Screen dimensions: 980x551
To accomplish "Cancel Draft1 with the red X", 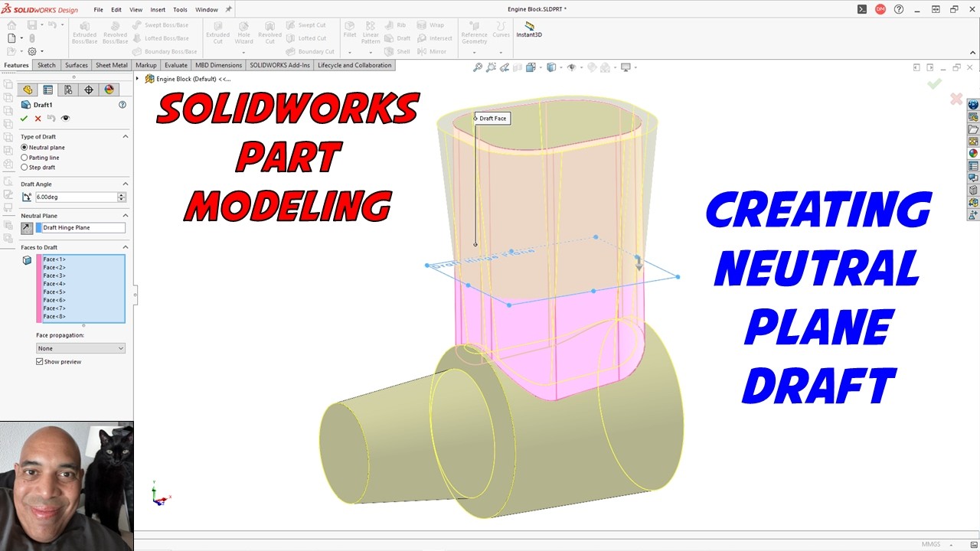I will click(38, 119).
